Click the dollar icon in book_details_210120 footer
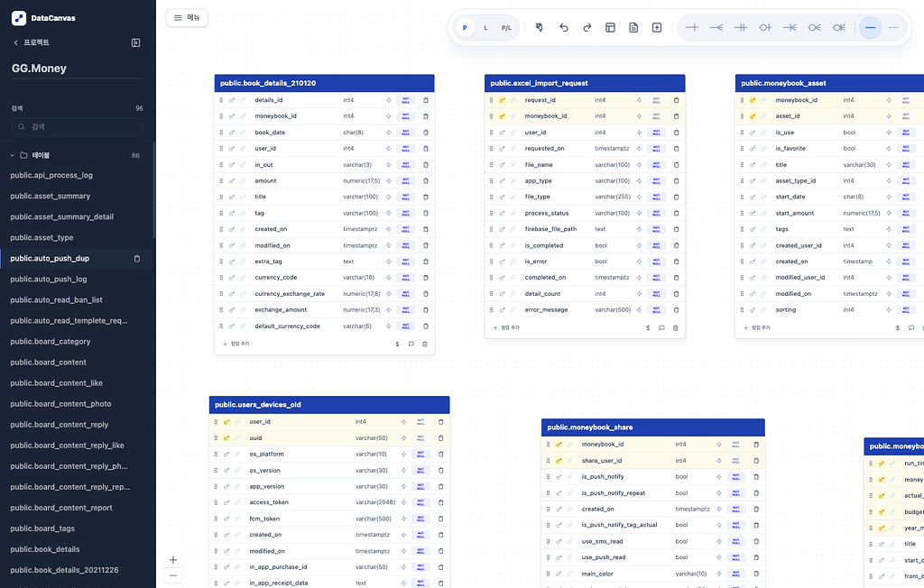924x588 pixels. pos(397,345)
